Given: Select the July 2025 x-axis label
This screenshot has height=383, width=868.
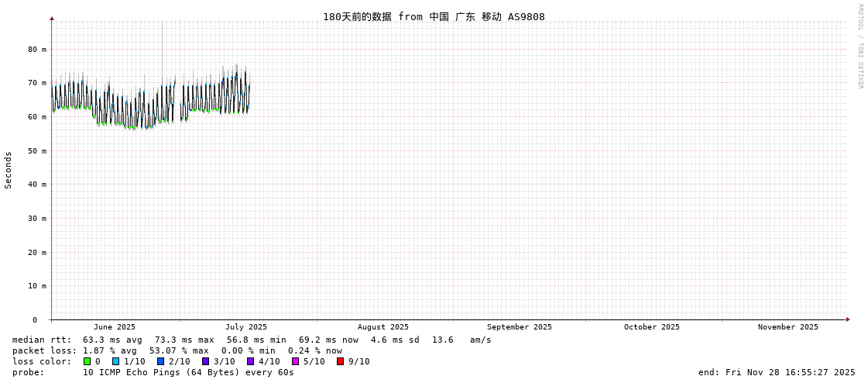Looking at the screenshot, I should coord(246,327).
